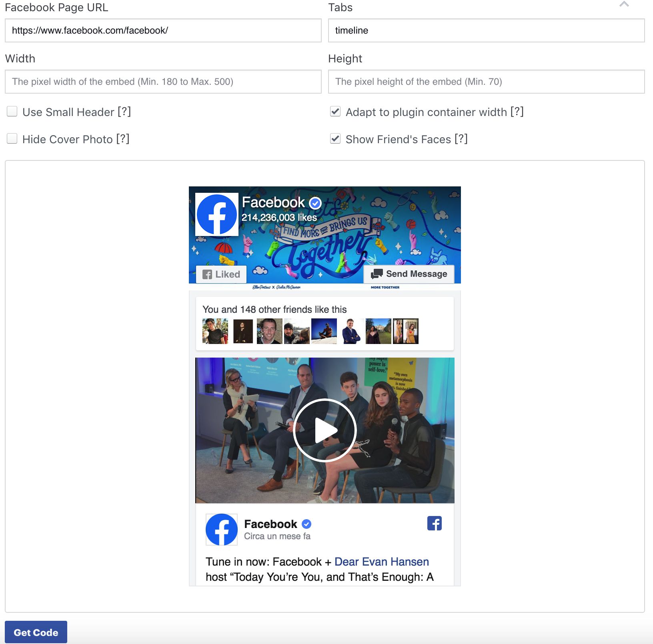653x644 pixels.
Task: Uncheck Adapt to plugin container width
Action: tap(335, 111)
